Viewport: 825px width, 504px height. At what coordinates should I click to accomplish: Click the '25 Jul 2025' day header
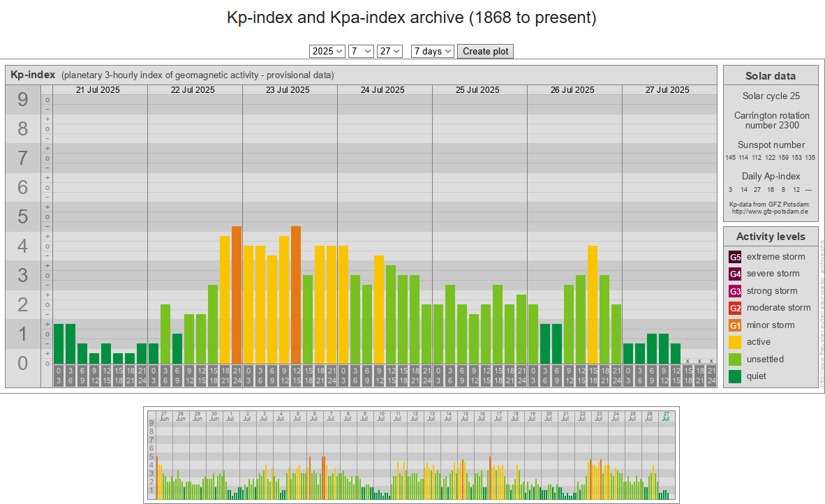click(477, 90)
